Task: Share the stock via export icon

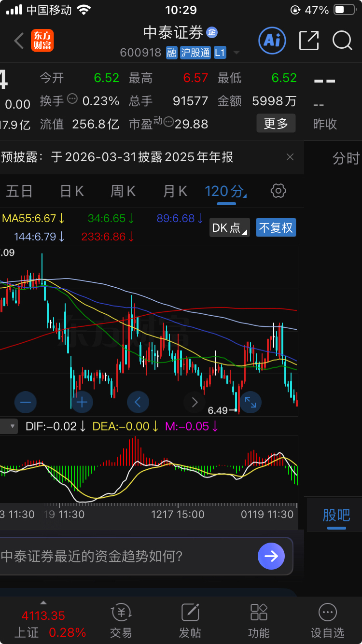Action: click(309, 41)
